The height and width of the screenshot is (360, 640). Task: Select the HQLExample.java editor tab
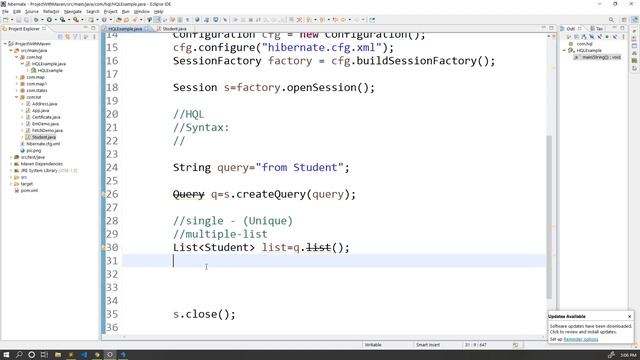pyautogui.click(x=125, y=29)
